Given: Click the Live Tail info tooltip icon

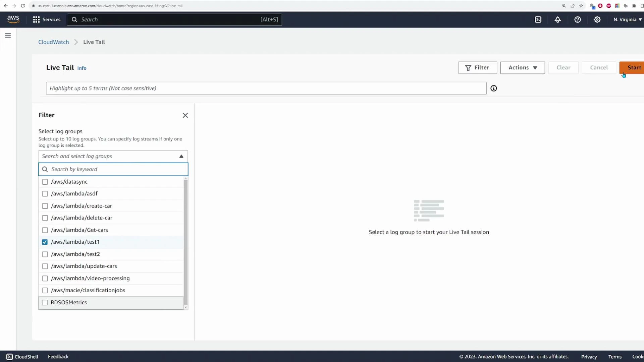Looking at the screenshot, I should point(82,68).
